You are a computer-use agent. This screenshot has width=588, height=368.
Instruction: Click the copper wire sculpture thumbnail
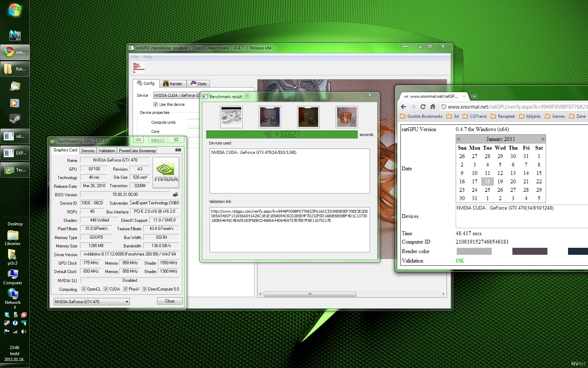[347, 117]
